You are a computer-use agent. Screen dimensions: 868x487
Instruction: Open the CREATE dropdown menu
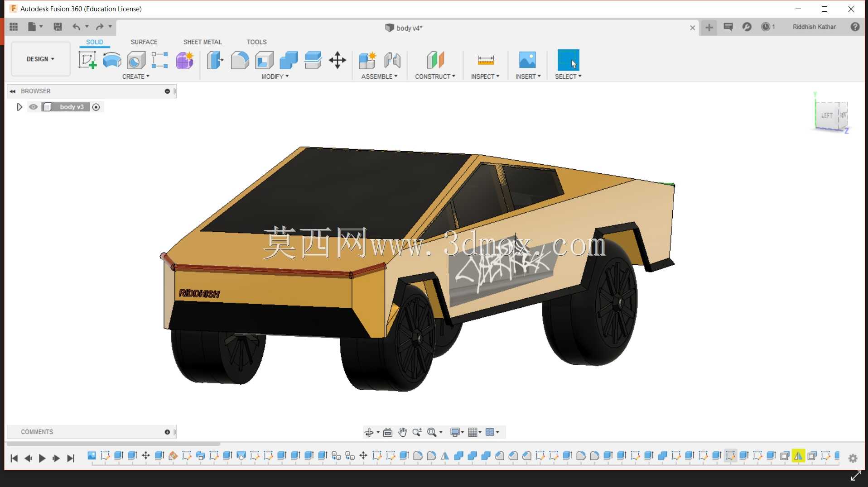tap(136, 76)
